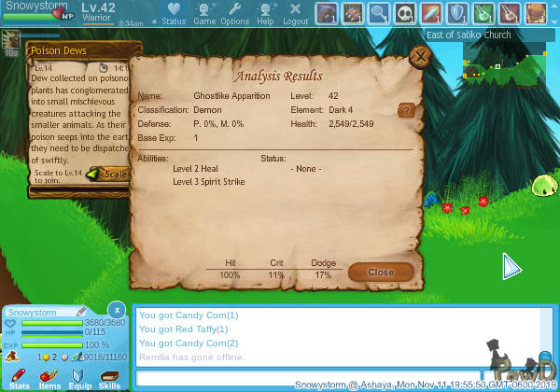Click the Logout button
Screen dimensions: 560x392
(295, 14)
